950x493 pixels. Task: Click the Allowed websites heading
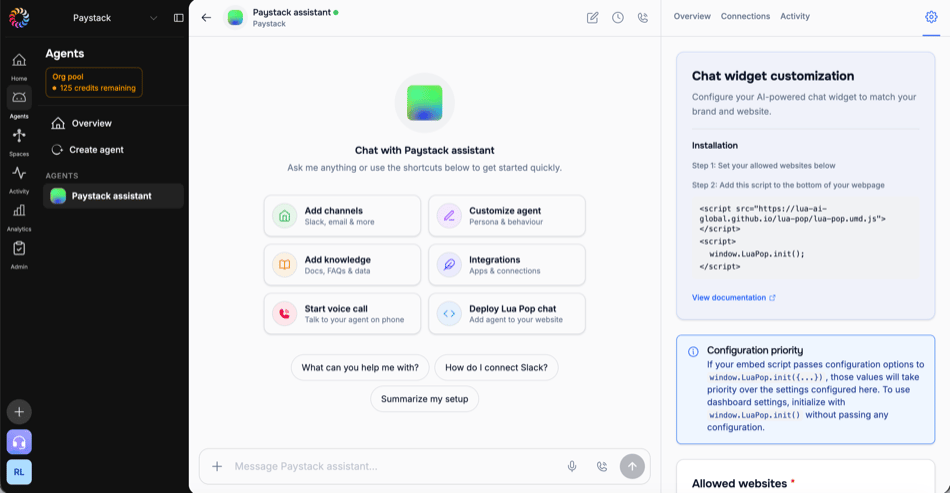pos(739,483)
